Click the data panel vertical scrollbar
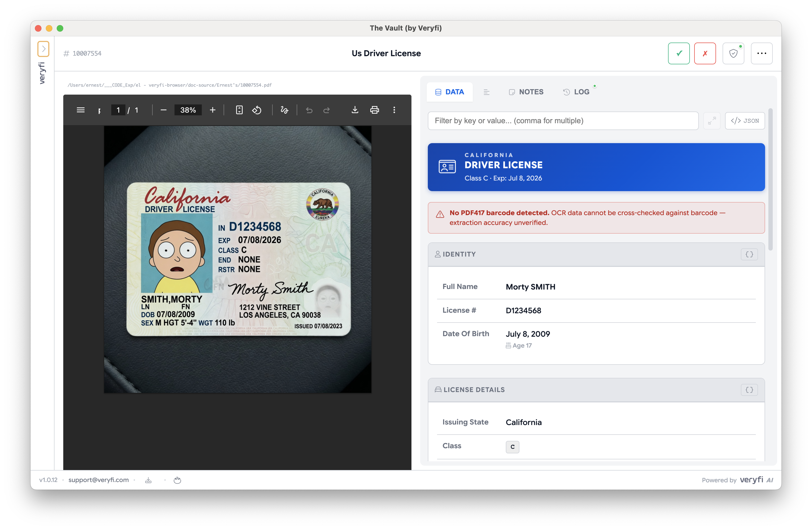 point(770,179)
